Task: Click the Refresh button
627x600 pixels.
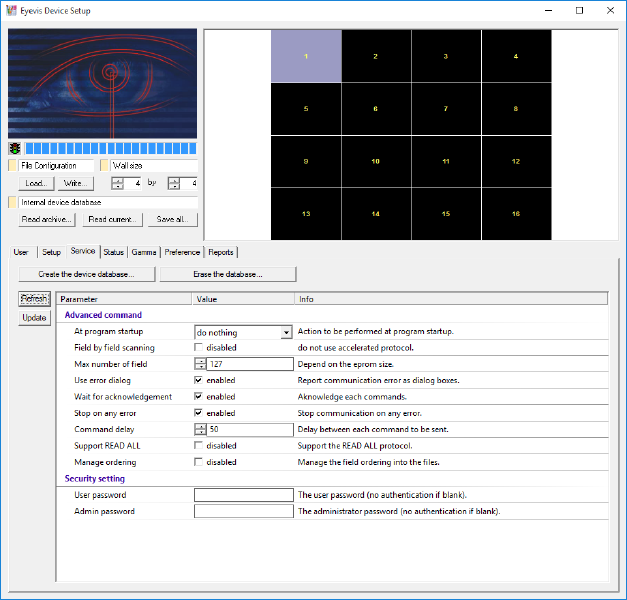Action: point(34,299)
